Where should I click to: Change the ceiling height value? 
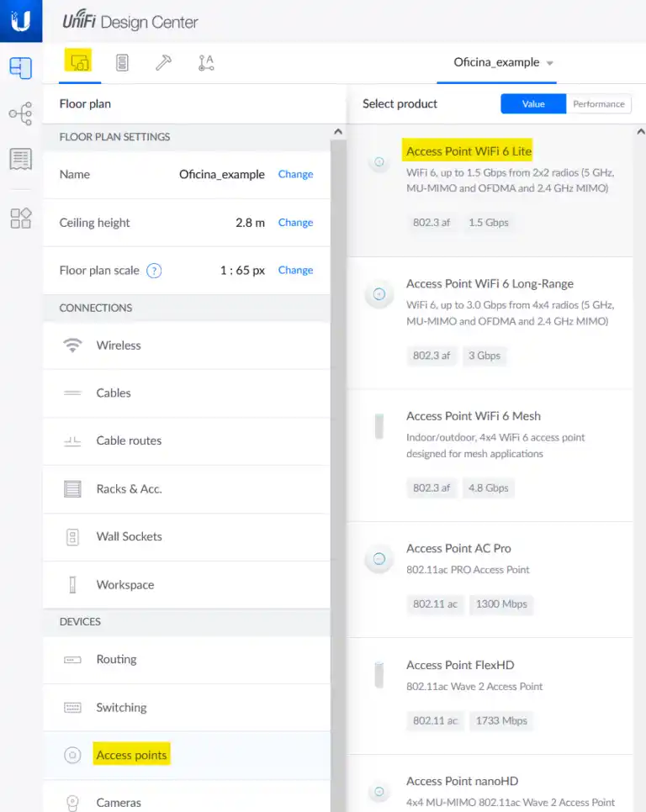(x=295, y=223)
